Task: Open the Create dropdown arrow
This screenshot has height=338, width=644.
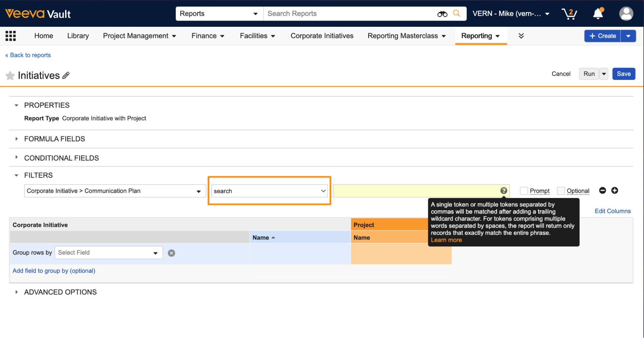Action: pos(628,36)
